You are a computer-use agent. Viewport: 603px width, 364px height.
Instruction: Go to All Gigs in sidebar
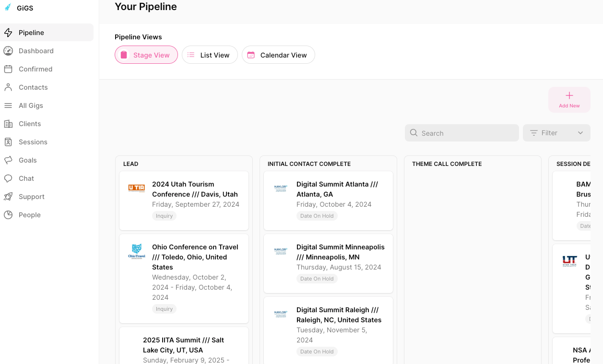coord(31,106)
